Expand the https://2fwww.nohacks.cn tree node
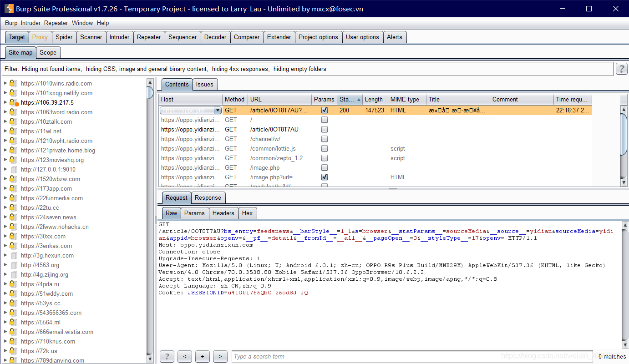This screenshot has width=629, height=364. (x=5, y=227)
